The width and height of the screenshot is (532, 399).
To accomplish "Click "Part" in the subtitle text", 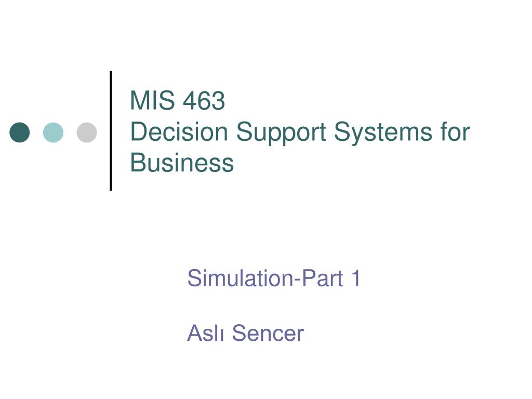I will (x=322, y=278).
